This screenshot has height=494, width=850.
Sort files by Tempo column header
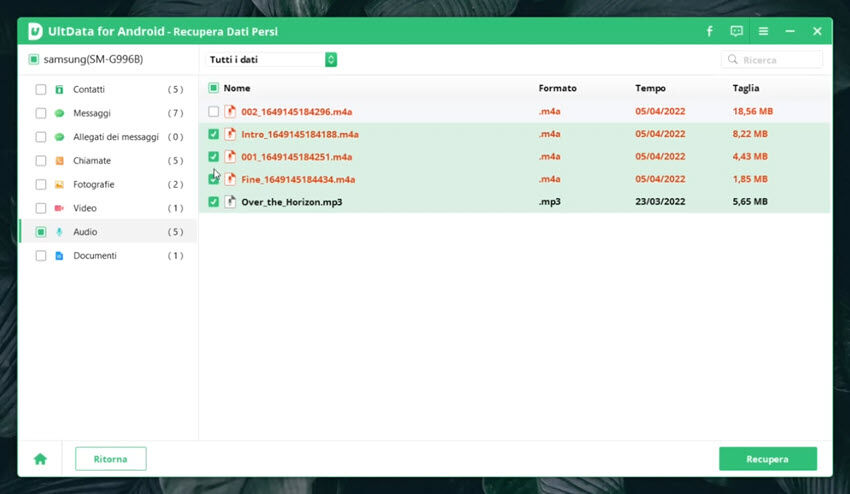point(650,88)
